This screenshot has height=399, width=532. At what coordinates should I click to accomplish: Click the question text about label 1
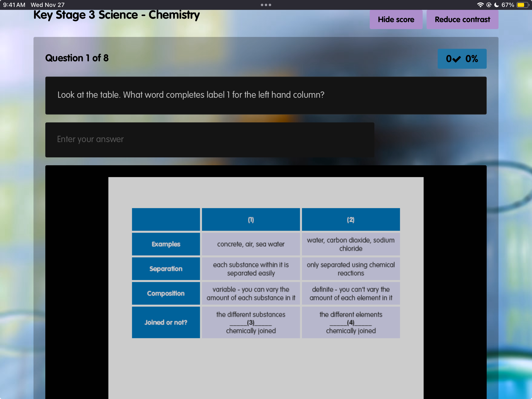(191, 95)
